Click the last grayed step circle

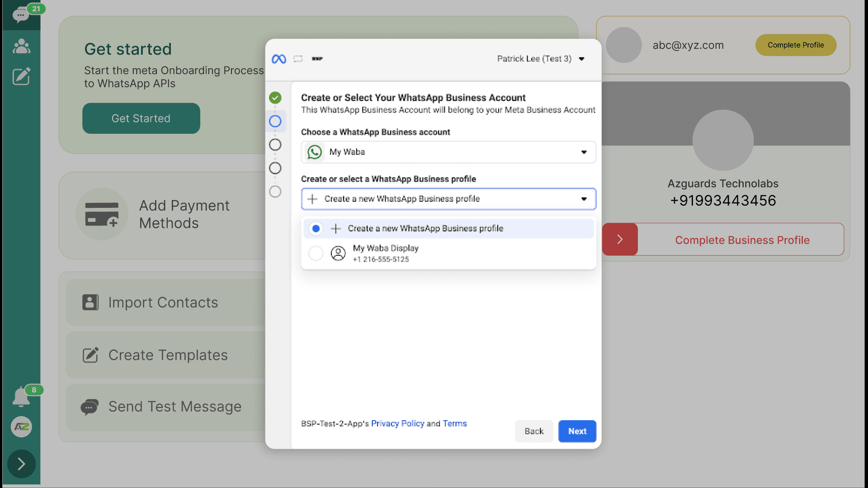(x=275, y=192)
